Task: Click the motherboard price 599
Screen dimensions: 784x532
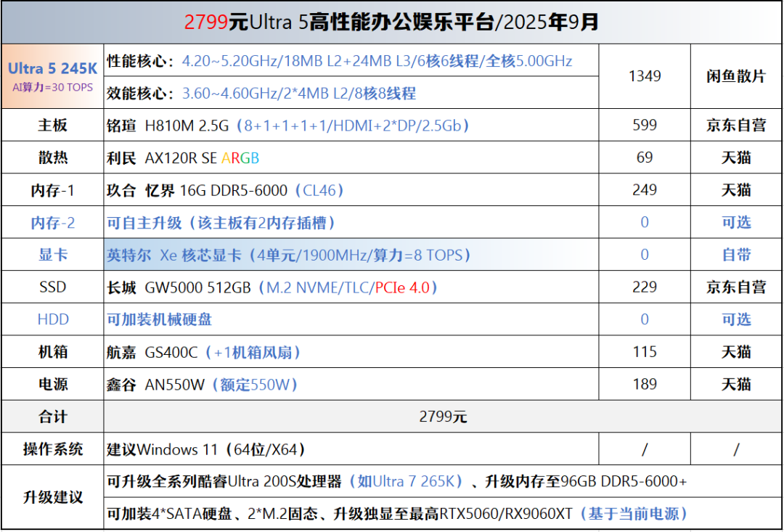Action: (x=645, y=126)
